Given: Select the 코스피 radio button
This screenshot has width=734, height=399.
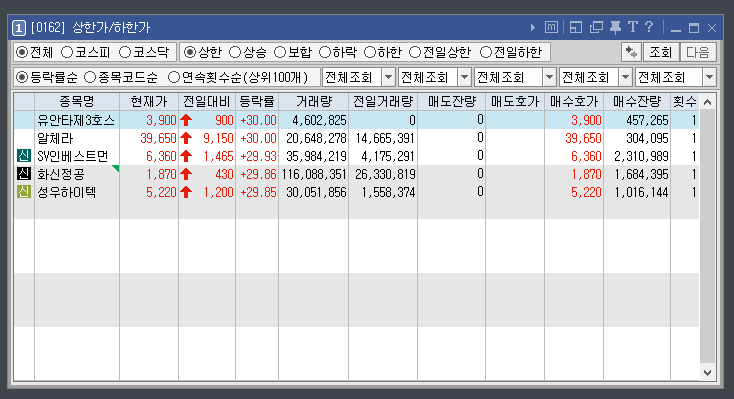Looking at the screenshot, I should (67, 52).
